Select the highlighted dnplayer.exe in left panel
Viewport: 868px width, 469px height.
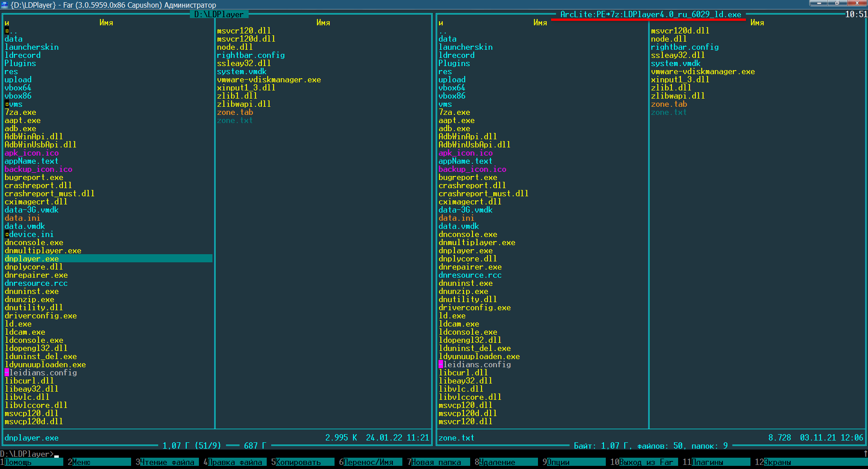32,259
